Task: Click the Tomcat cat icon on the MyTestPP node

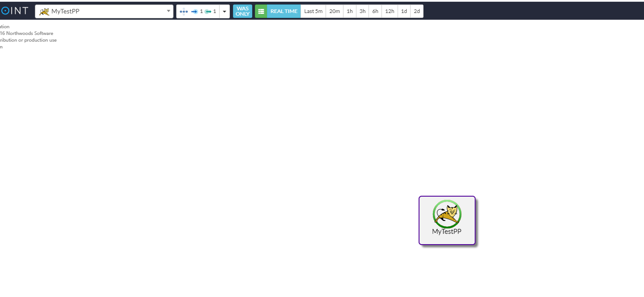Action: tap(447, 214)
